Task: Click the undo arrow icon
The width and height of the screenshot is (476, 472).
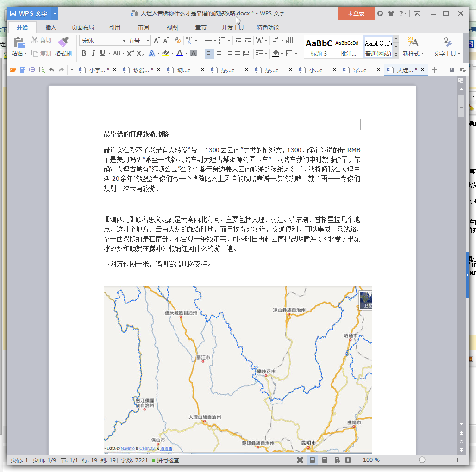Action: coord(51,70)
